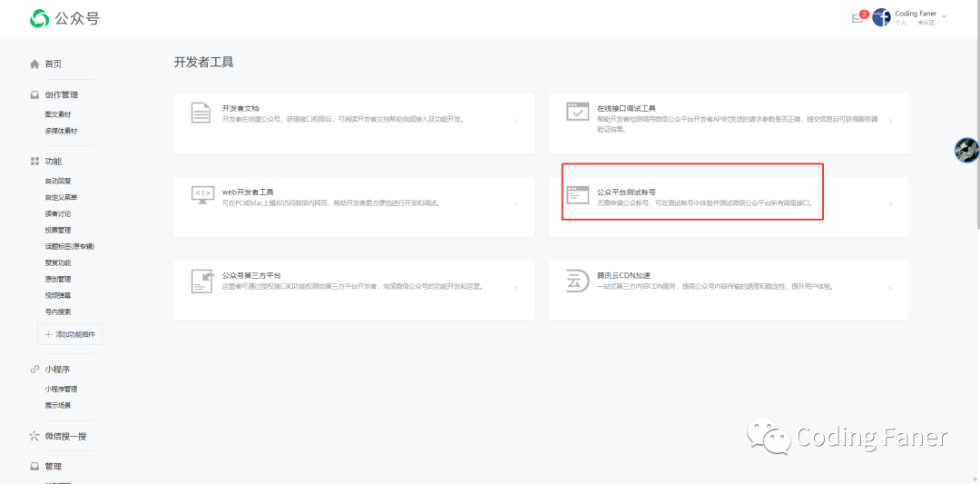Image resolution: width=980 pixels, height=484 pixels.
Task: Click the 小程序 link icon
Action: click(34, 369)
